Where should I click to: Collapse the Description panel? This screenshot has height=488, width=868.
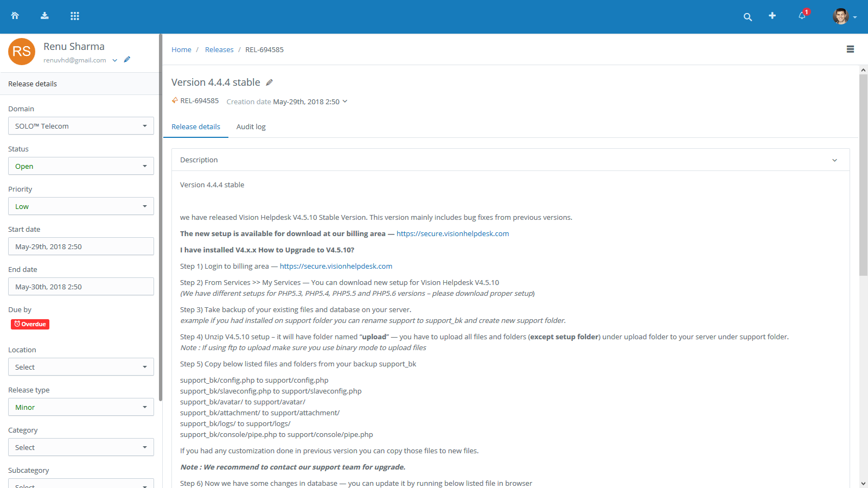pos(834,160)
